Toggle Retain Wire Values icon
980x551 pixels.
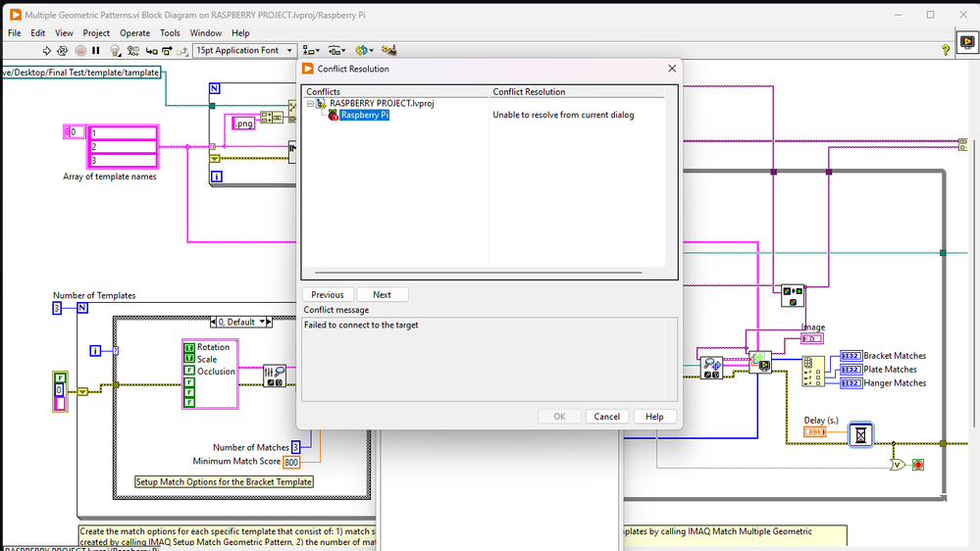[133, 51]
